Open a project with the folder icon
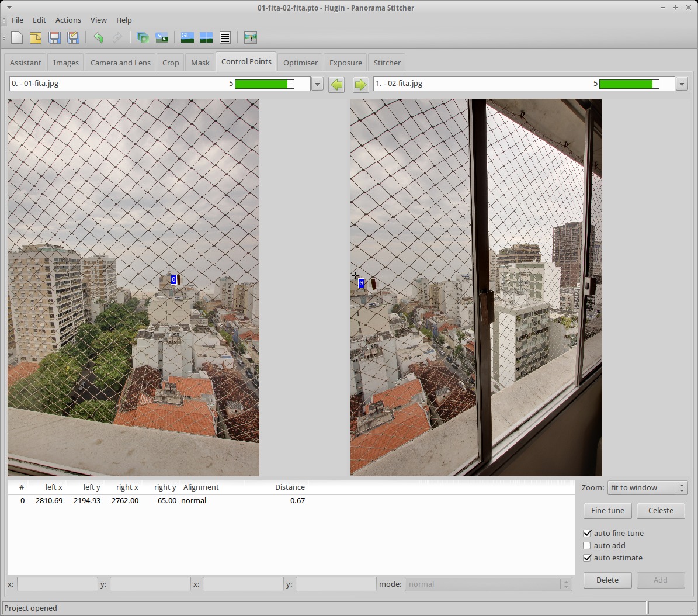698x616 pixels. click(36, 38)
